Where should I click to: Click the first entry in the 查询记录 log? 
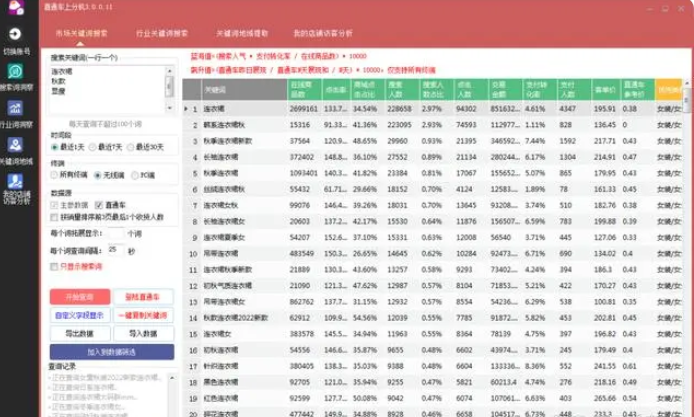point(106,378)
